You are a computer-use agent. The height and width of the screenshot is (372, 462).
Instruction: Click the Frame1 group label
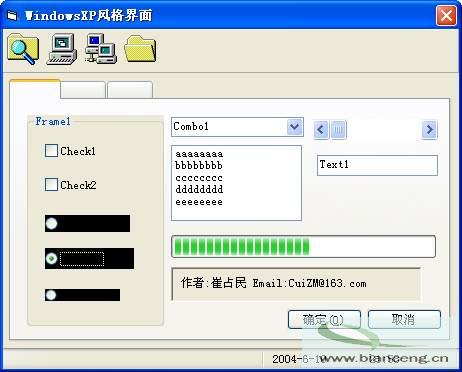[53, 121]
